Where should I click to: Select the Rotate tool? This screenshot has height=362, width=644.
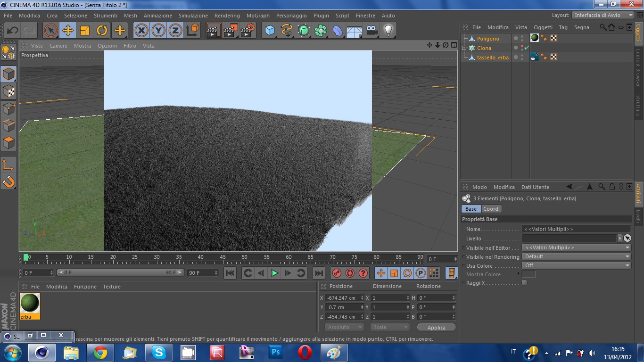(102, 31)
